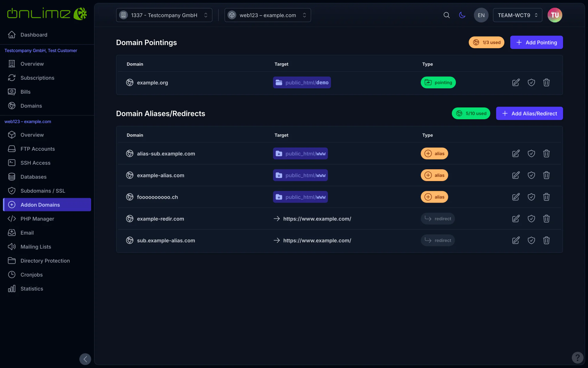Screen dimensions: 588x368
Task: Go to Dashboard
Action: click(x=47, y=35)
